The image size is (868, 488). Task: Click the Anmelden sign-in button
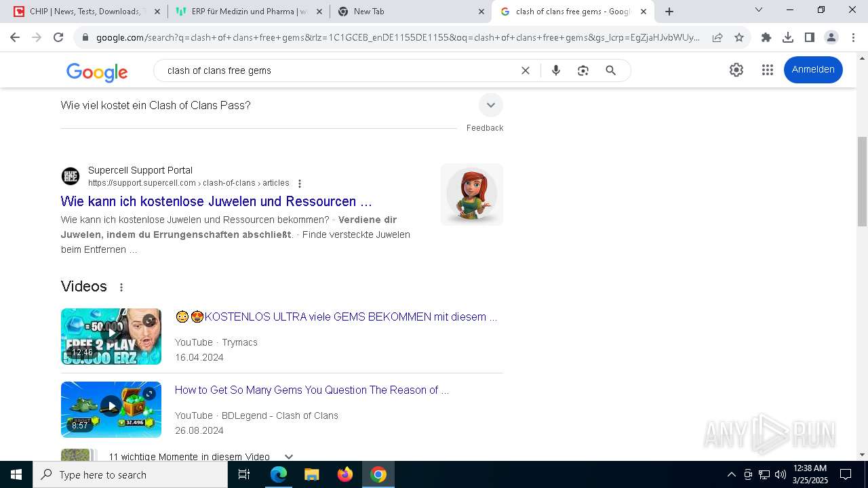(813, 70)
